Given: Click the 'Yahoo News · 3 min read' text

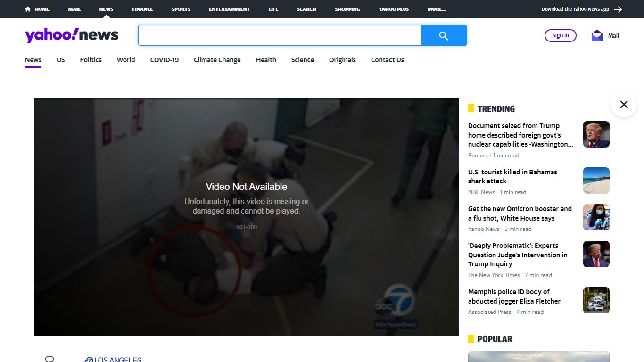Looking at the screenshot, I should pos(500,229).
